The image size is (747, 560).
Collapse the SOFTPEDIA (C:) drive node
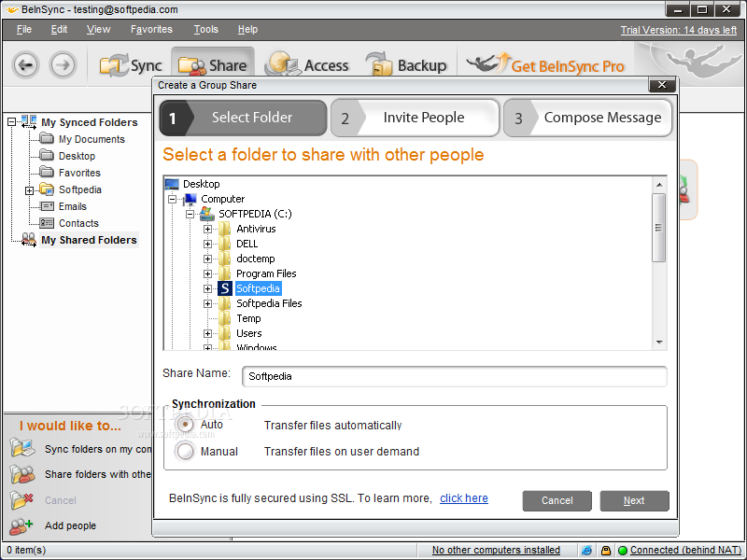[x=190, y=215]
